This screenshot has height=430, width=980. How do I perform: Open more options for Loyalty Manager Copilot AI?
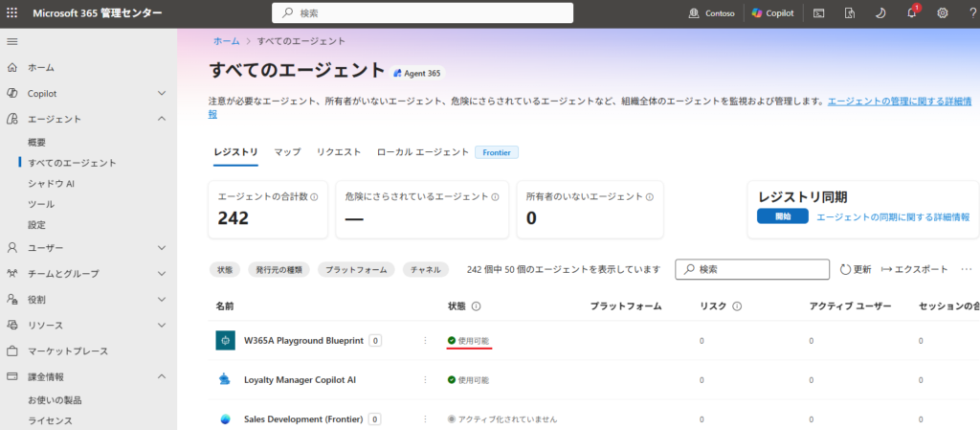[425, 379]
